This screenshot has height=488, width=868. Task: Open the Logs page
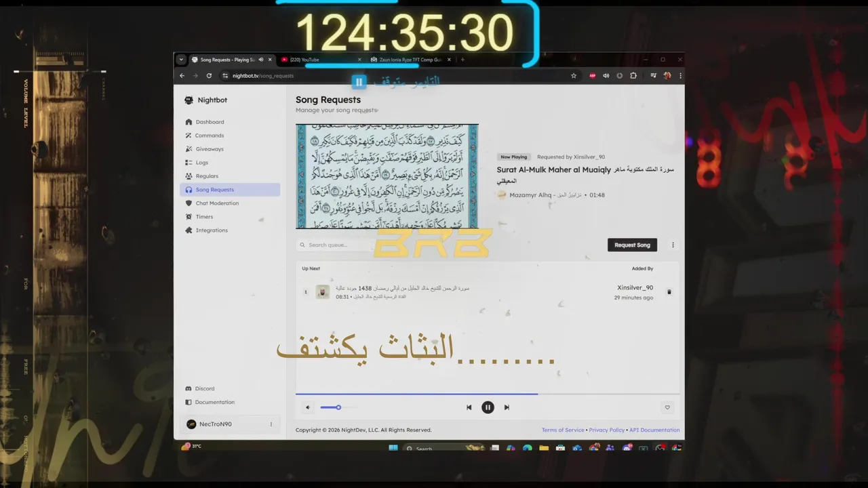pos(229,163)
